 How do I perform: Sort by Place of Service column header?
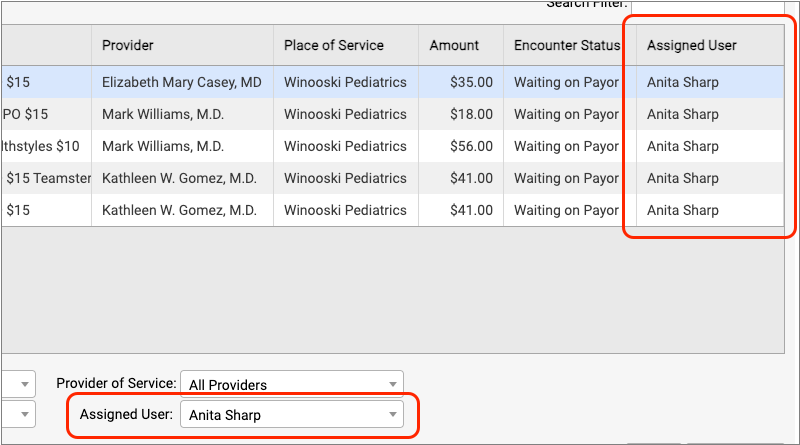pyautogui.click(x=333, y=46)
